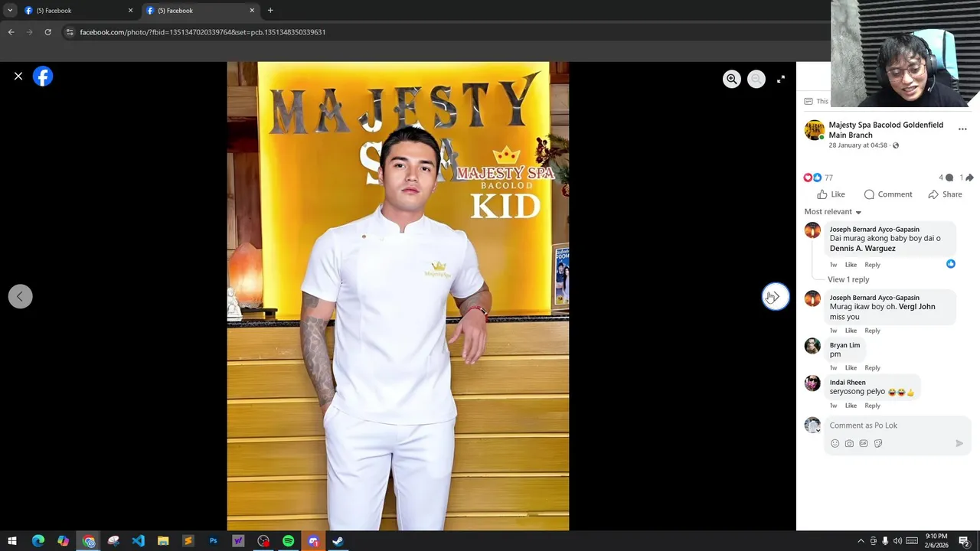Image resolution: width=980 pixels, height=551 pixels.
Task: Close the Facebook photo viewer with X
Action: 18,77
